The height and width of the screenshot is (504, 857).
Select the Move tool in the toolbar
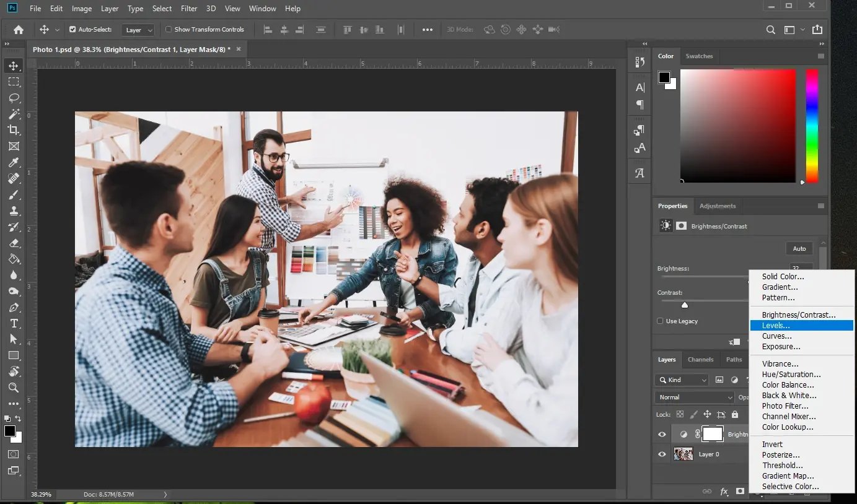click(x=13, y=66)
